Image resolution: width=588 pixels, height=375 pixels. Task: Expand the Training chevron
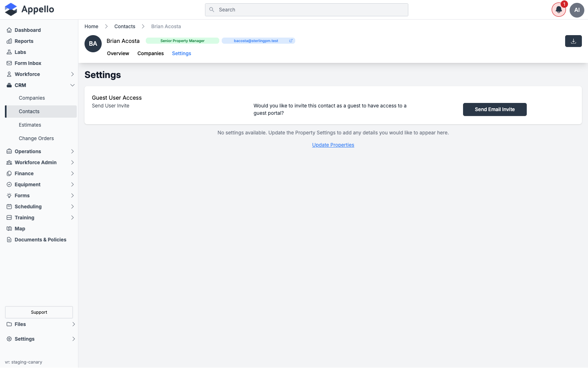pyautogui.click(x=72, y=218)
